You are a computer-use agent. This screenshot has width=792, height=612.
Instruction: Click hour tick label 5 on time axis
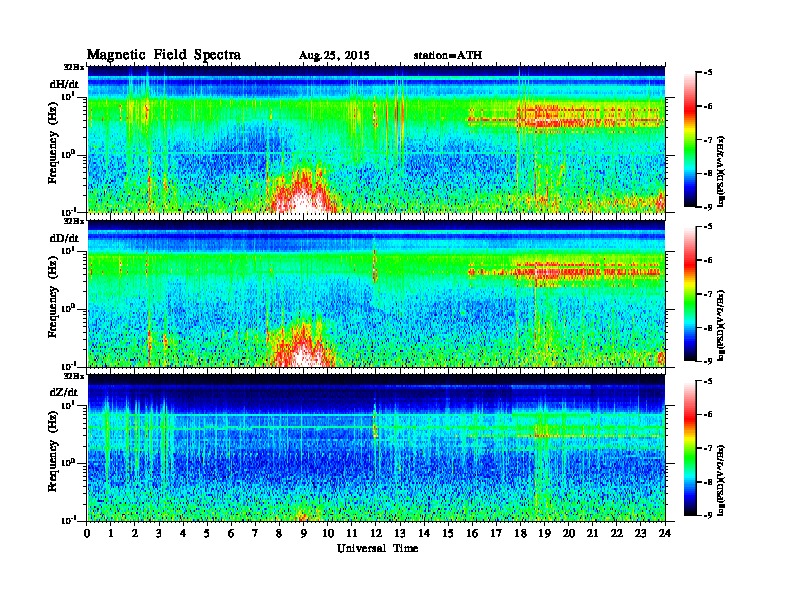tap(207, 533)
